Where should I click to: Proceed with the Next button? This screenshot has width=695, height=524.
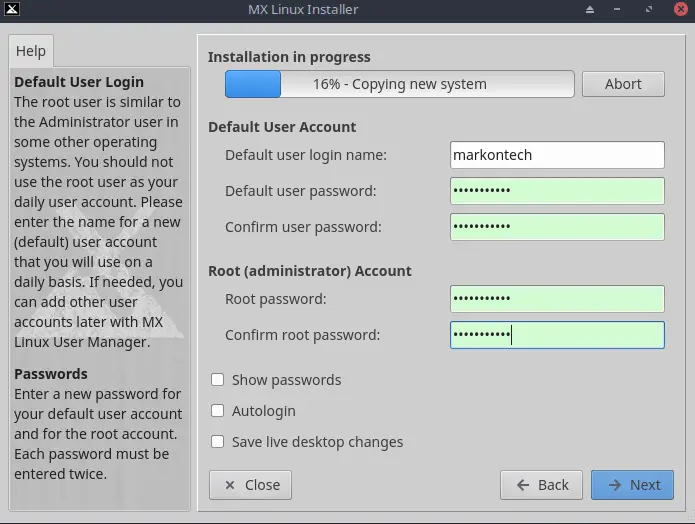[x=633, y=485]
